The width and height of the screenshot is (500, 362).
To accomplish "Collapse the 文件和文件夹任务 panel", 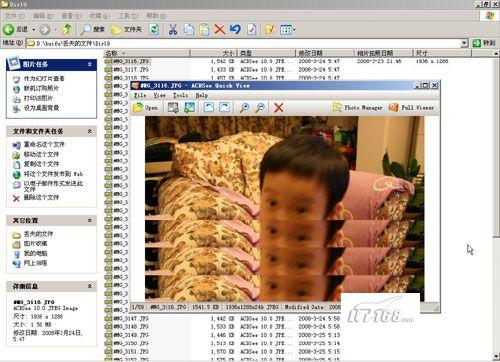I will (x=90, y=131).
